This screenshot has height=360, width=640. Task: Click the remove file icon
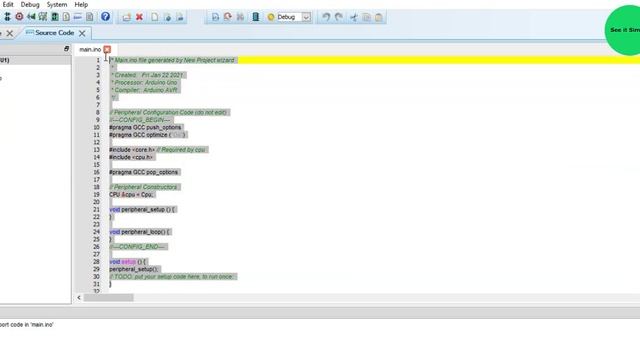point(180,17)
